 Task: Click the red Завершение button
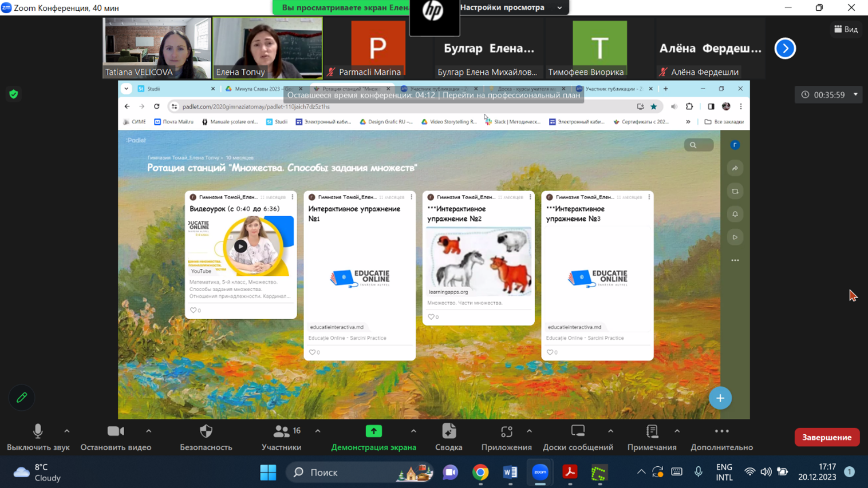point(826,437)
